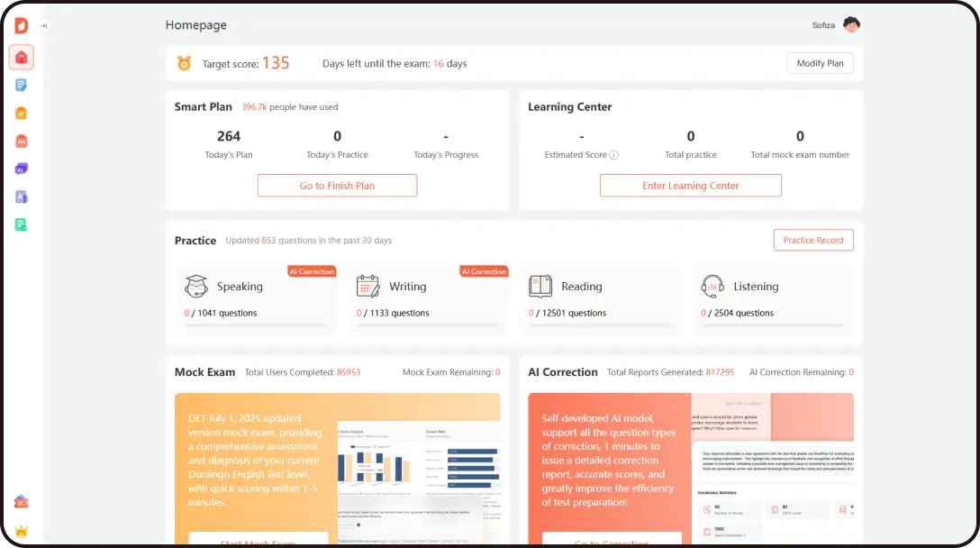The height and width of the screenshot is (548, 980).
Task: Click the gold crown icon in sidebar
Action: coord(22,531)
